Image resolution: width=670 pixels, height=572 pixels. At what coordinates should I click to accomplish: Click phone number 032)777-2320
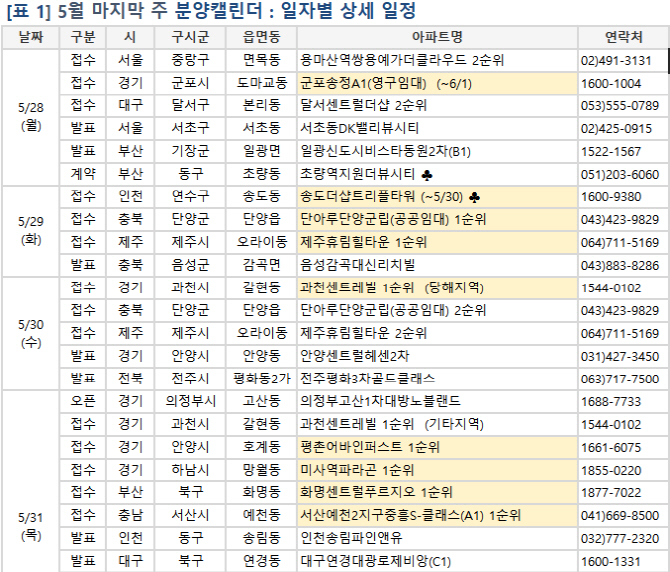point(620,538)
